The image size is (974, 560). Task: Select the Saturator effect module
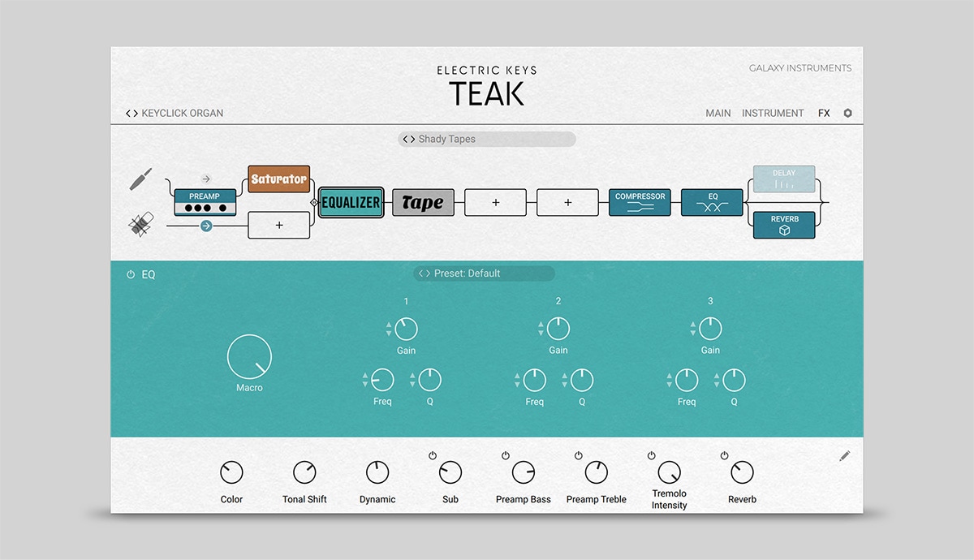point(278,179)
